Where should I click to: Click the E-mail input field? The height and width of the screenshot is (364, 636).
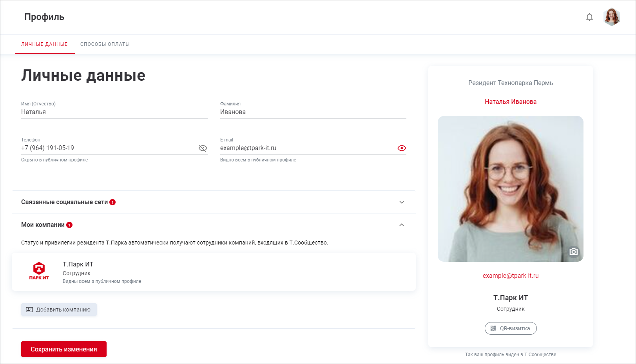pyautogui.click(x=306, y=148)
